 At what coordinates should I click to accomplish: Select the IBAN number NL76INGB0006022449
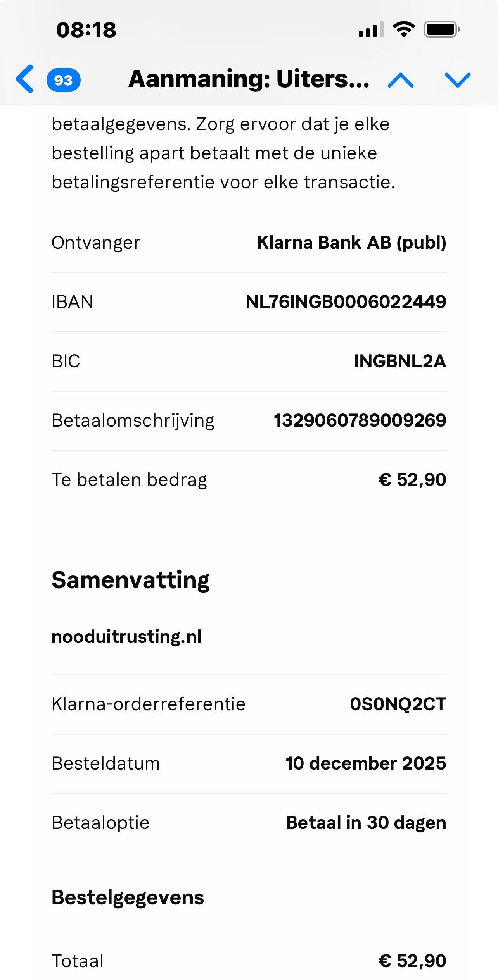pyautogui.click(x=346, y=302)
